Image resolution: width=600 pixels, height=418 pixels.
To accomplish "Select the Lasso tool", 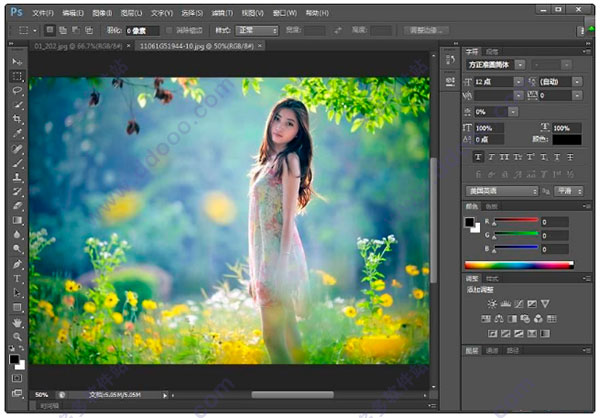I will click(17, 91).
